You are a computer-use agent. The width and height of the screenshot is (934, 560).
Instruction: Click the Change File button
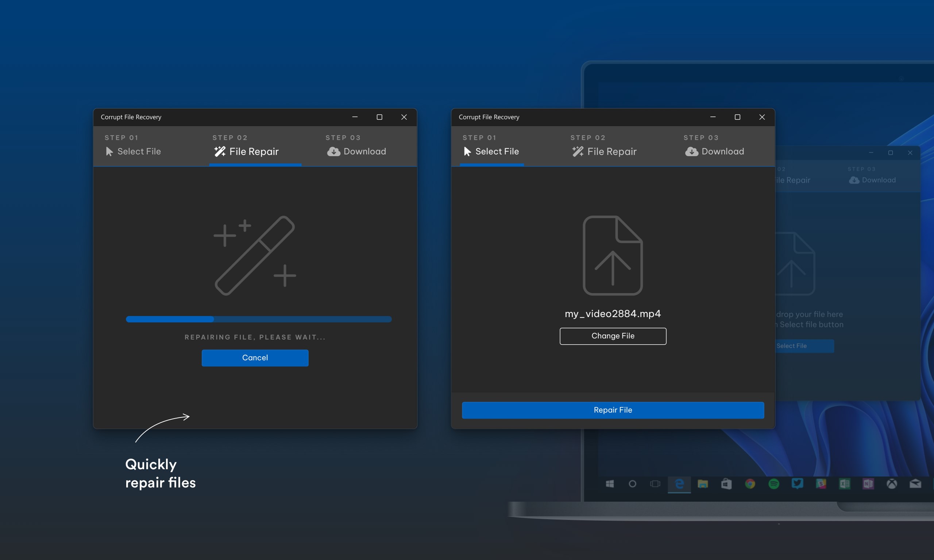click(613, 336)
